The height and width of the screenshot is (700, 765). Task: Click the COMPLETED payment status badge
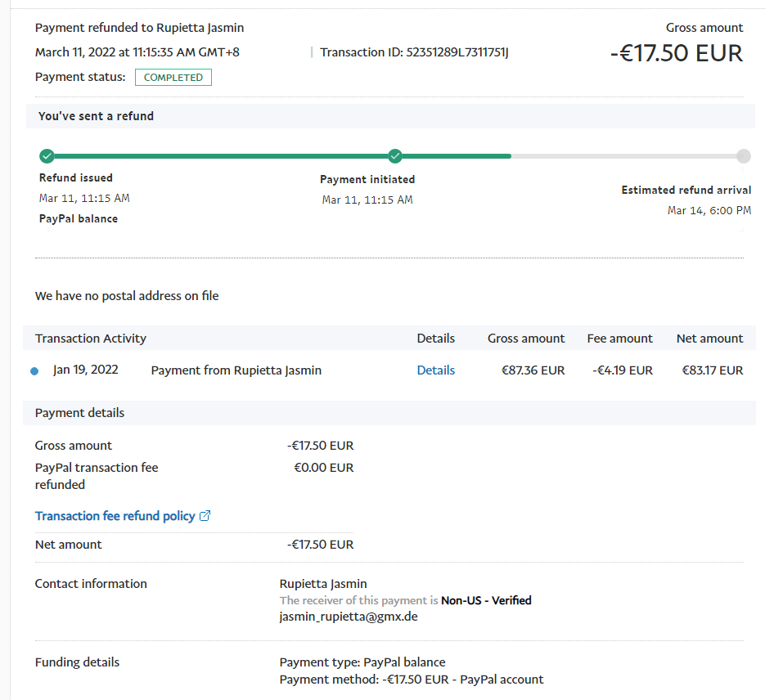coord(173,78)
